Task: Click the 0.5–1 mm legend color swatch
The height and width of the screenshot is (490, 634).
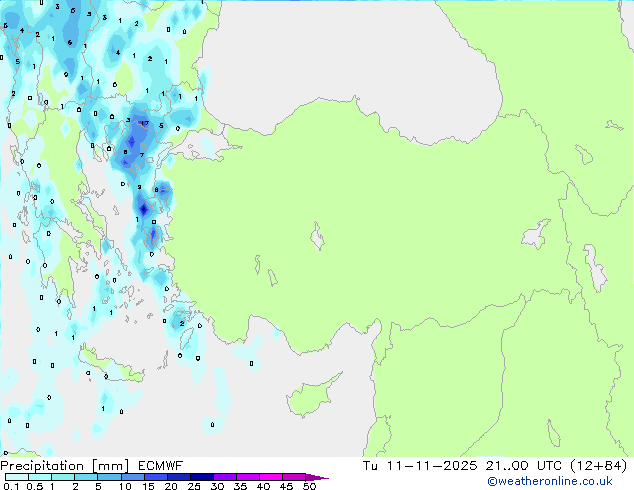Action: [x=40, y=477]
